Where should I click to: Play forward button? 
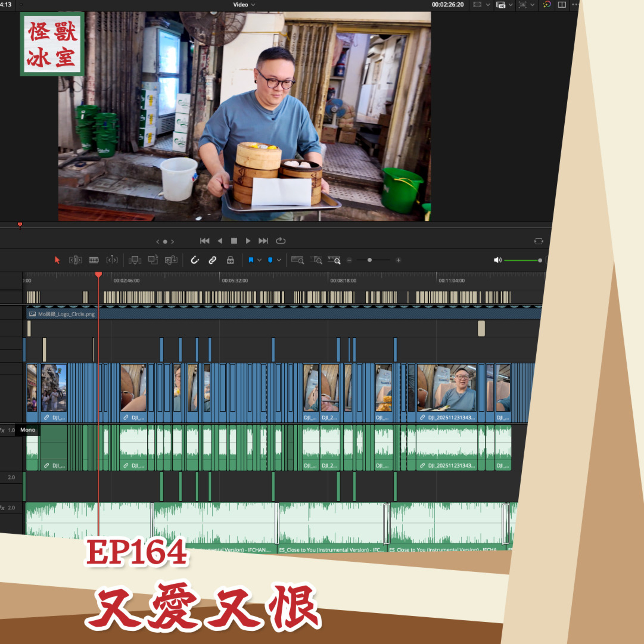[x=248, y=241]
